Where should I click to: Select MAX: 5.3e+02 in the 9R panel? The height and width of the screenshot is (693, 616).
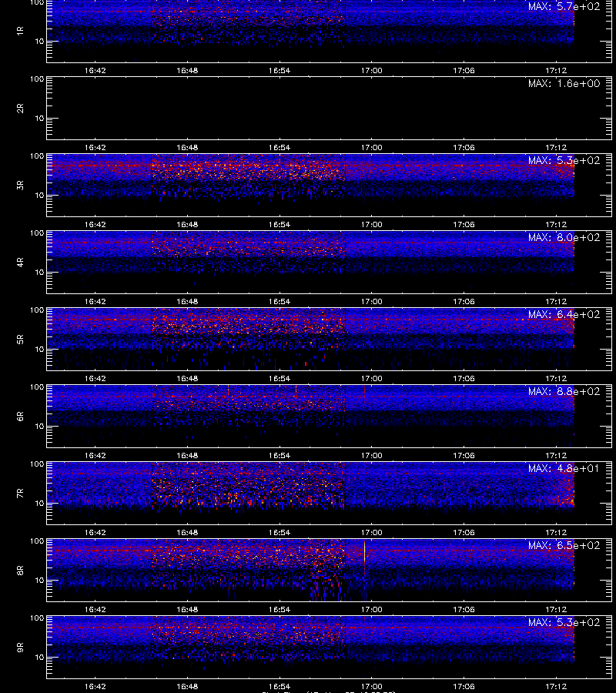tap(564, 622)
